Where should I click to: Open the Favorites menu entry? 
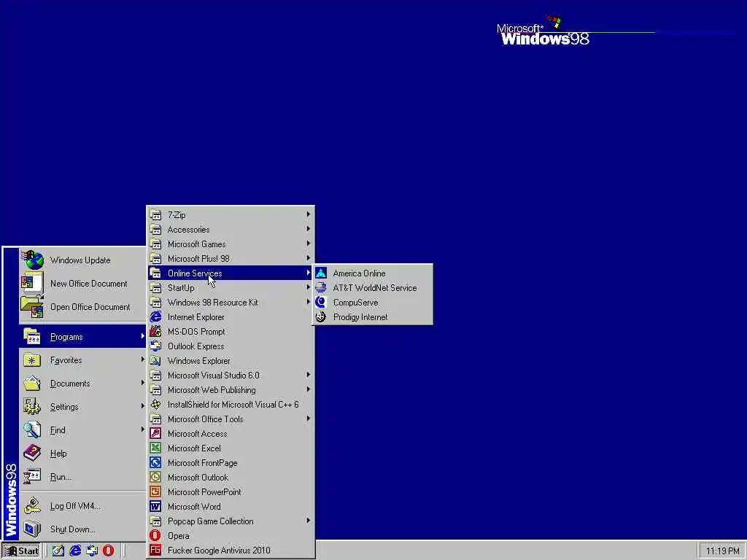[82, 360]
